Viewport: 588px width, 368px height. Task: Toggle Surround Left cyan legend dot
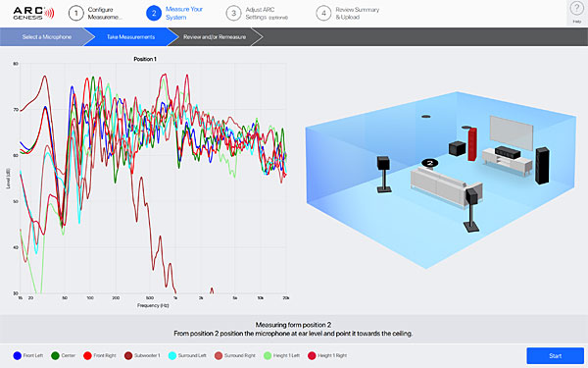tap(172, 355)
